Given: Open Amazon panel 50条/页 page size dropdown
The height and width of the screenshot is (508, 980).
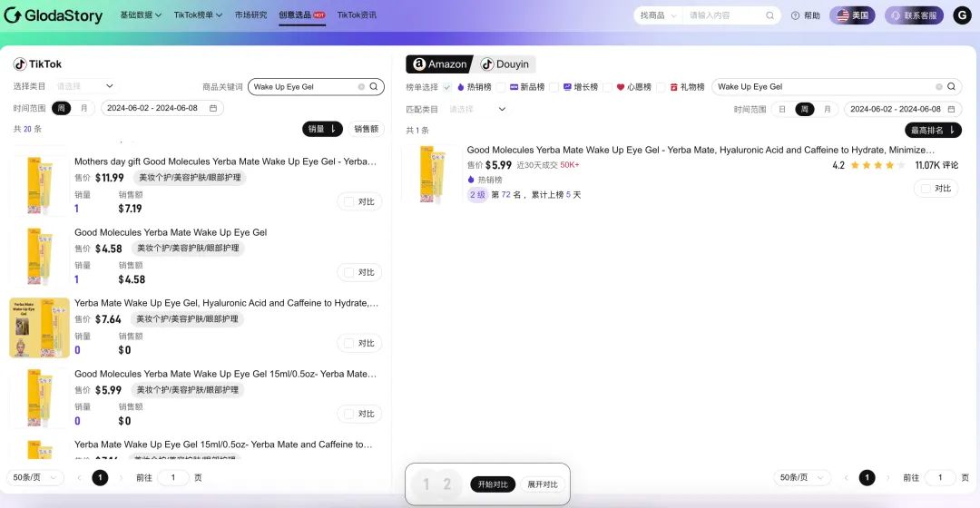Looking at the screenshot, I should tap(802, 478).
